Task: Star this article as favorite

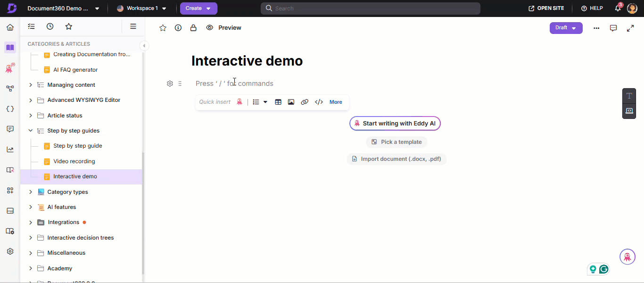Action: coord(163,28)
